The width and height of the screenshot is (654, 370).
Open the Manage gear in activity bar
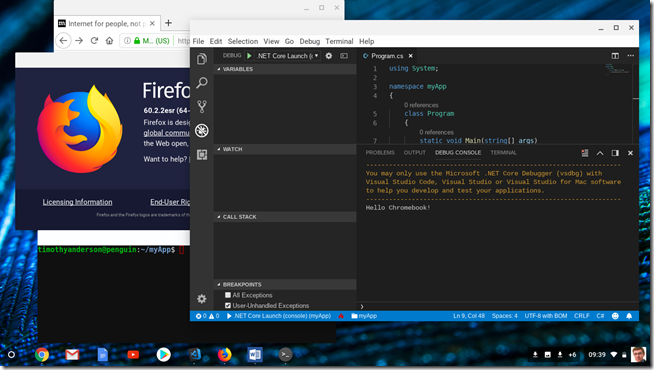point(202,299)
